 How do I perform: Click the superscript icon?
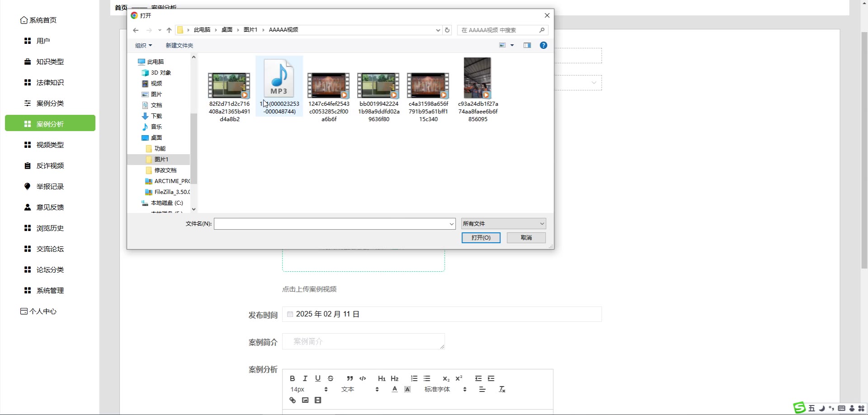point(459,378)
